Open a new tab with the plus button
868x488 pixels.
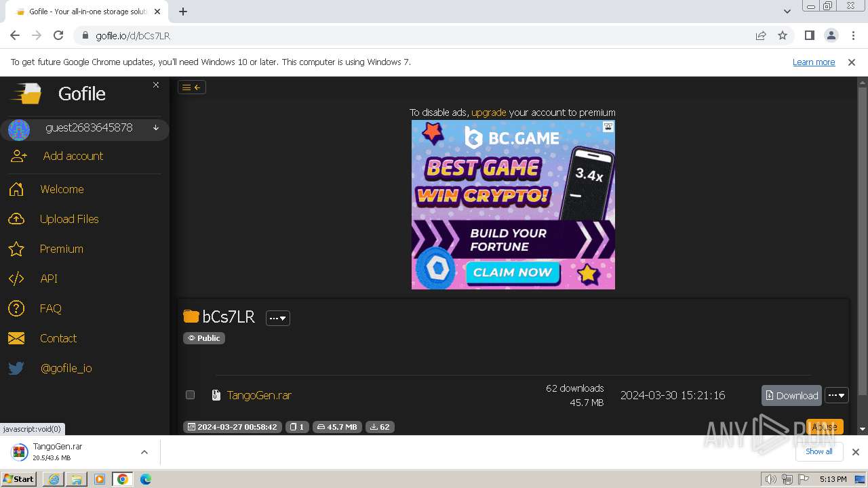click(x=183, y=12)
